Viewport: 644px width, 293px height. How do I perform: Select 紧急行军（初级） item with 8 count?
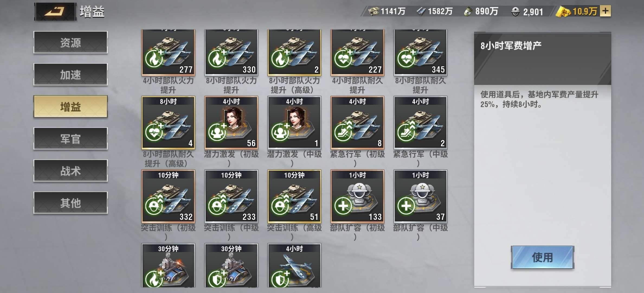(x=357, y=123)
